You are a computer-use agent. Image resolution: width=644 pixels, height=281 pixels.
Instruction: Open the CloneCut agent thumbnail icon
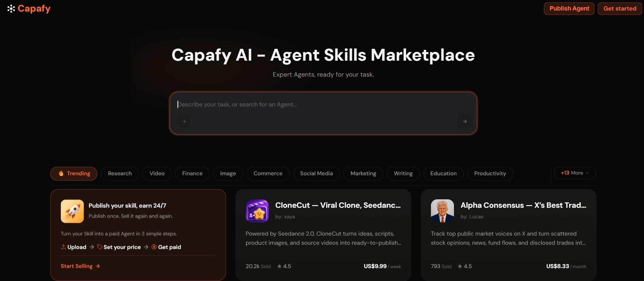click(x=257, y=211)
